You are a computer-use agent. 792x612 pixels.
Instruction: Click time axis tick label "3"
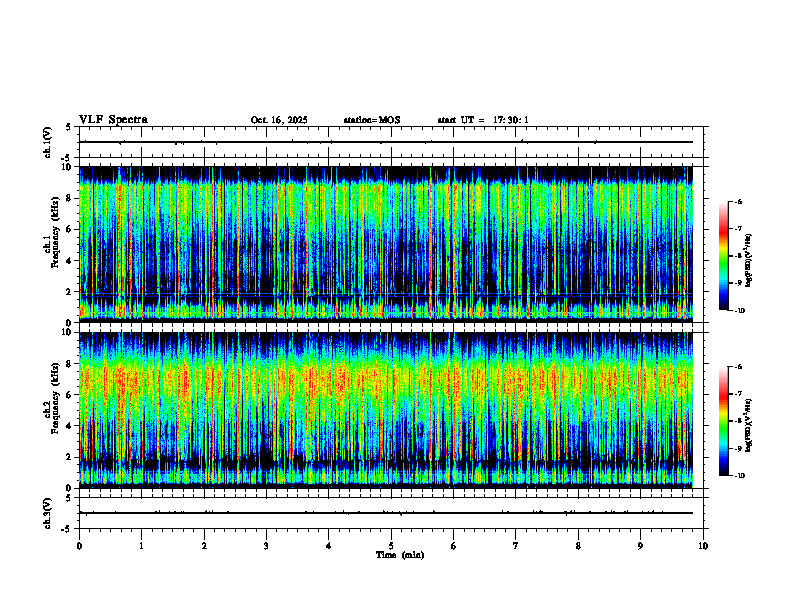[266, 546]
